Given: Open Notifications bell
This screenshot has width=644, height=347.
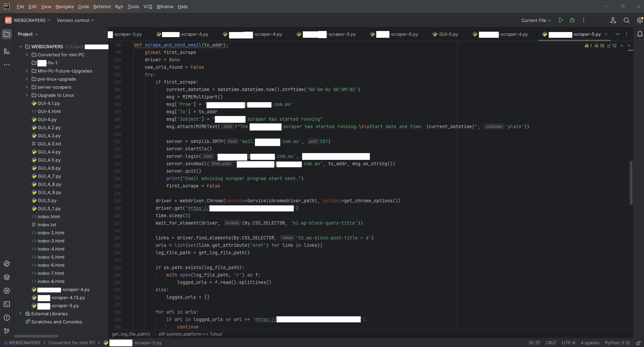Looking at the screenshot, I should point(640,34).
